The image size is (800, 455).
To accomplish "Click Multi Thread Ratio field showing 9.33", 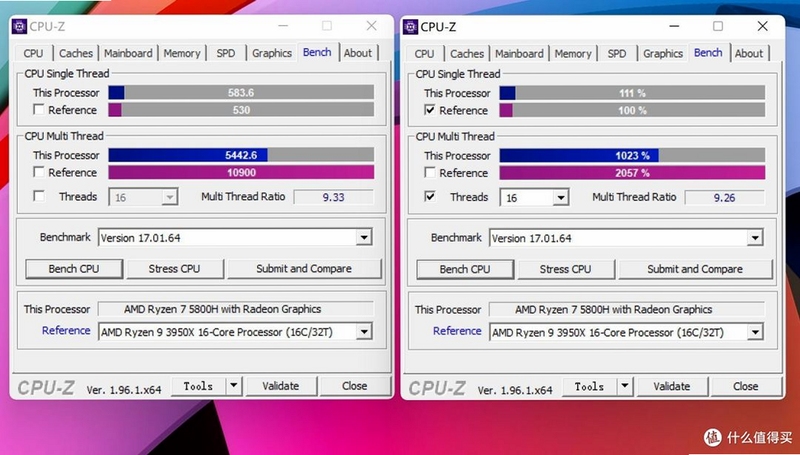I will tap(334, 197).
